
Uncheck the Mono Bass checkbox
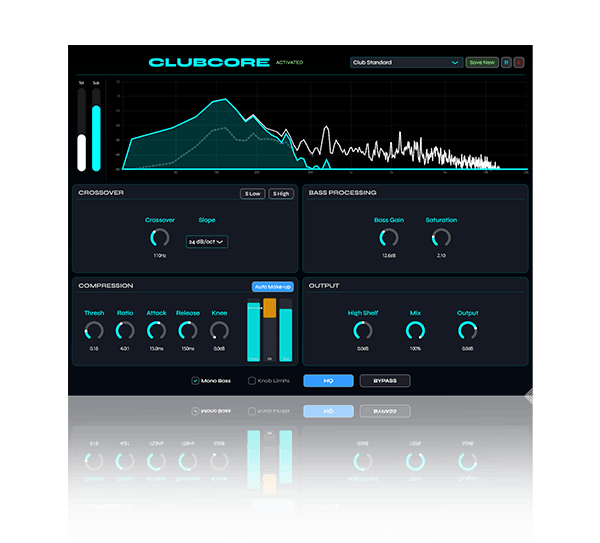(x=195, y=381)
